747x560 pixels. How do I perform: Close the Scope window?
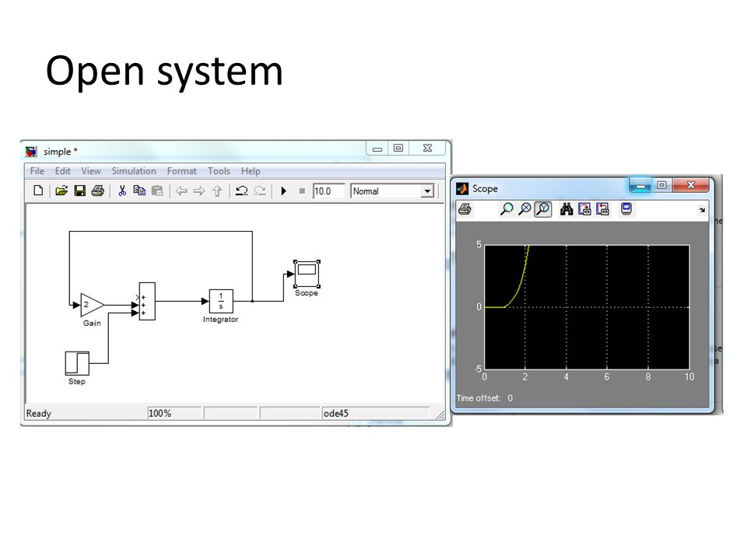pyautogui.click(x=691, y=185)
